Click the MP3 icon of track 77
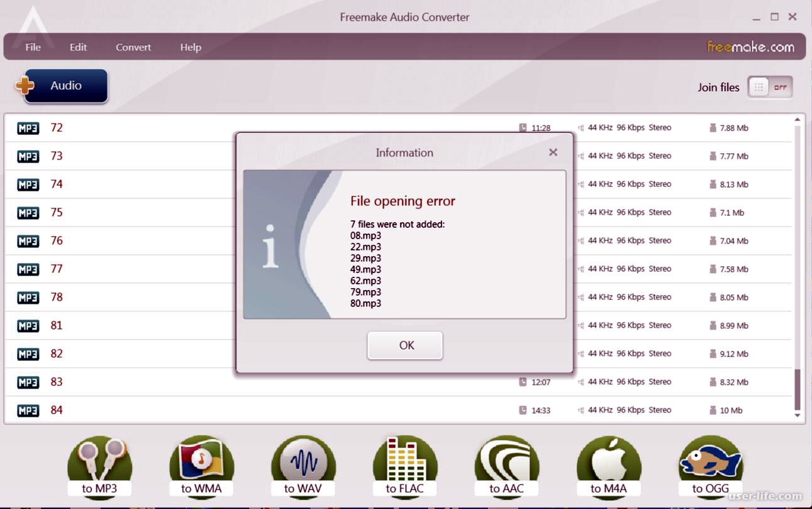This screenshot has height=509, width=812. [x=28, y=269]
